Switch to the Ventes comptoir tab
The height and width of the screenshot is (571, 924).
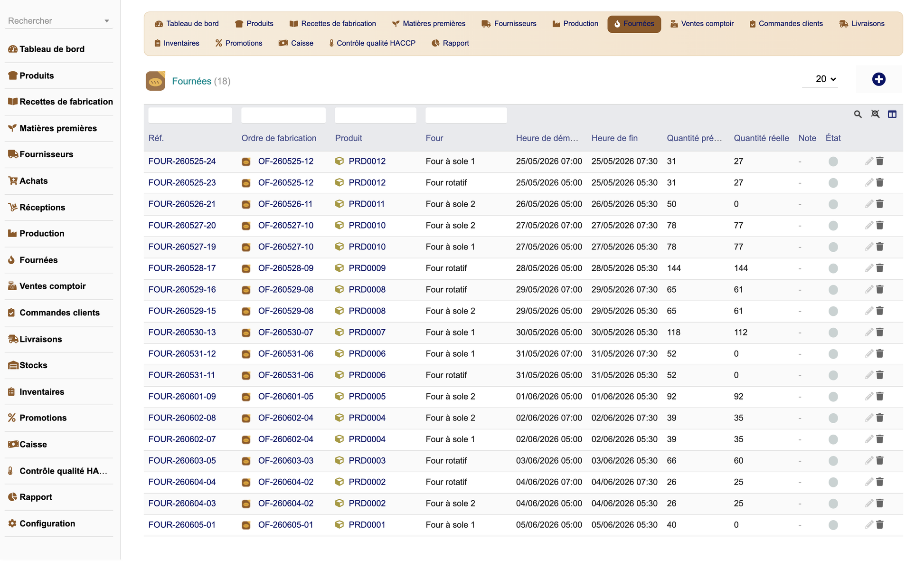(702, 24)
